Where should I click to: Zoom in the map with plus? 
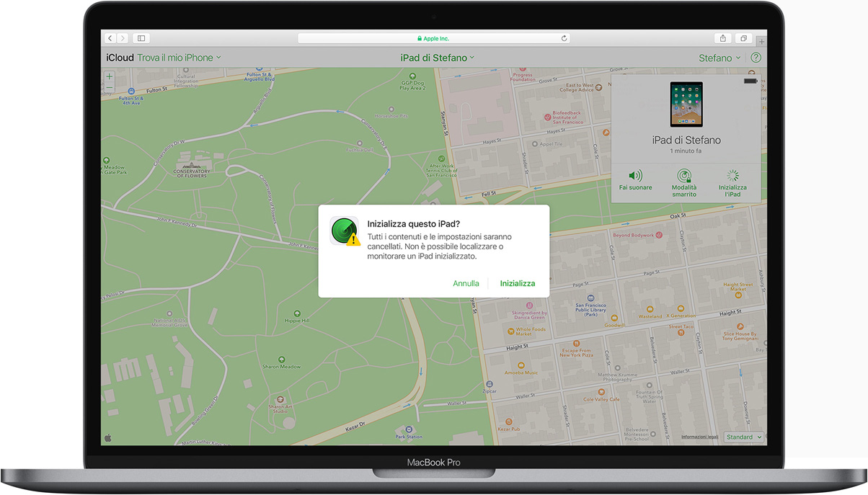[x=110, y=76]
